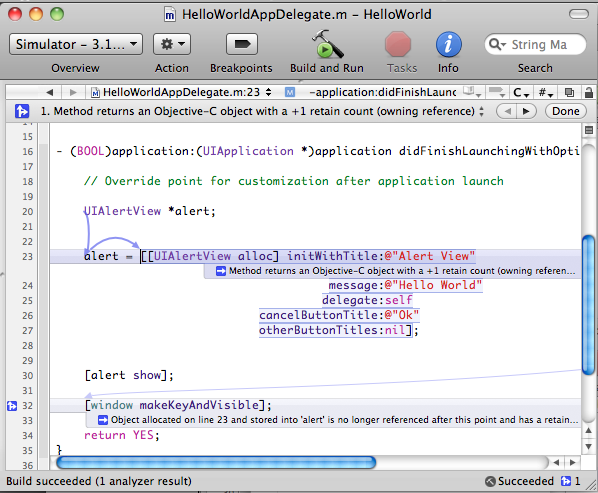Click '[window makeKeyAndVisible];' code line
598x493 pixels.
(178, 405)
